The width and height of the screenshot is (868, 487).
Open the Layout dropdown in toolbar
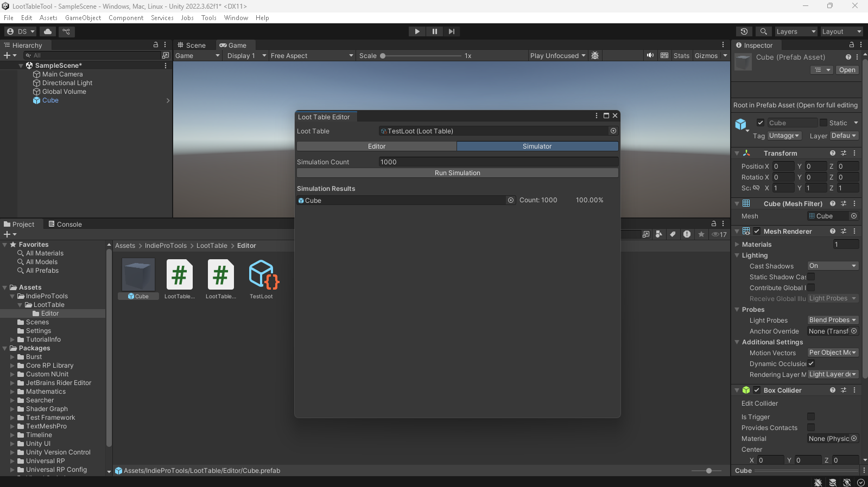pyautogui.click(x=841, y=31)
